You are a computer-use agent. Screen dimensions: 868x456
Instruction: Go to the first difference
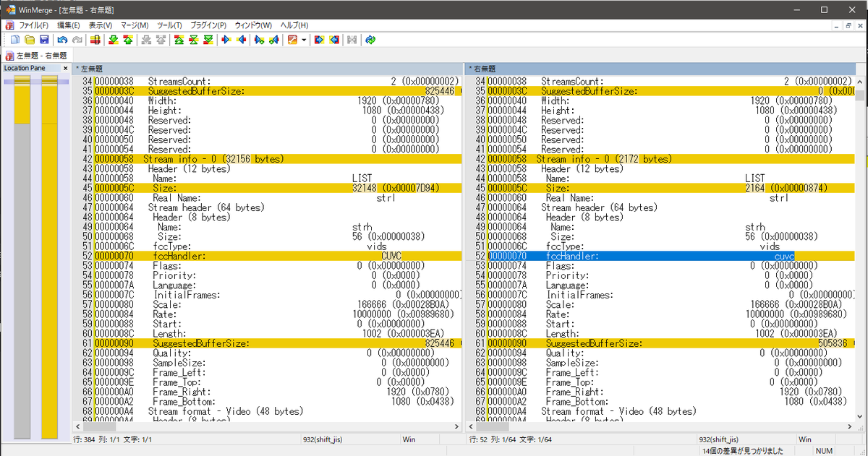point(179,39)
